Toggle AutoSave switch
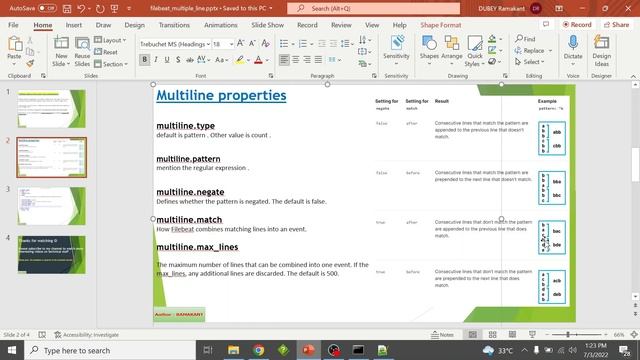This screenshot has width=640, height=360. pyautogui.click(x=47, y=8)
